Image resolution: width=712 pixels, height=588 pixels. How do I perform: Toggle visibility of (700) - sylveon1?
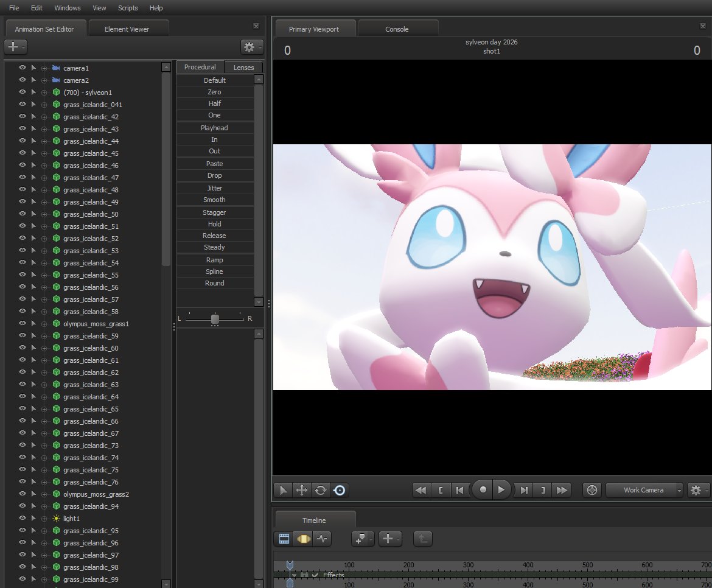click(23, 92)
